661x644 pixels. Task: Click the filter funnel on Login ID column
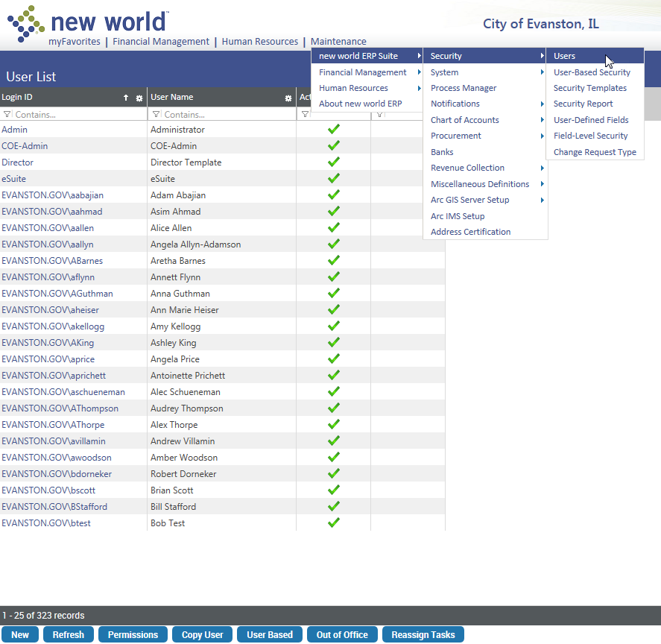(7, 114)
